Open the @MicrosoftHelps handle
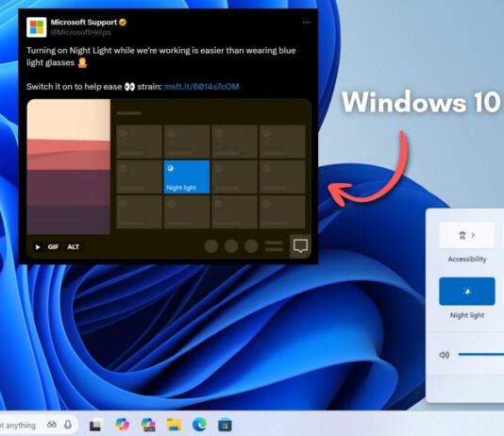 80,32
